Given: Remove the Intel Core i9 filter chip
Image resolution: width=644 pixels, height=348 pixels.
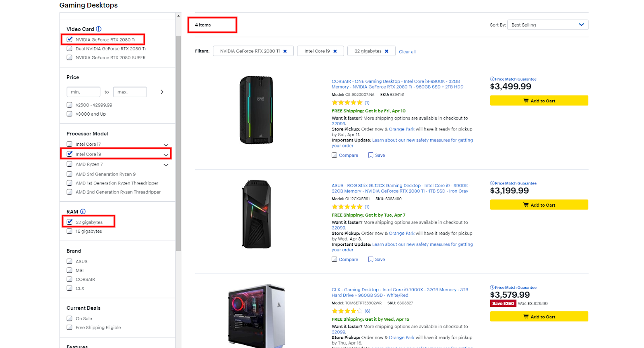Looking at the screenshot, I should click(335, 51).
